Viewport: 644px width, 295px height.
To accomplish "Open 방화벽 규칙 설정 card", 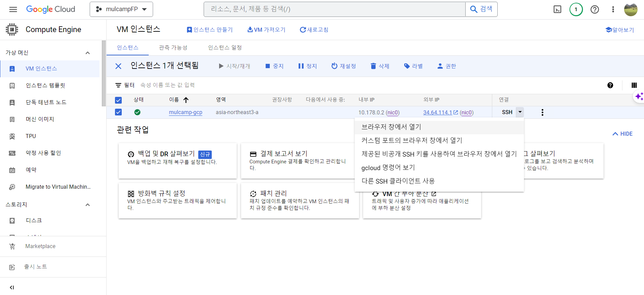I will pyautogui.click(x=178, y=200).
